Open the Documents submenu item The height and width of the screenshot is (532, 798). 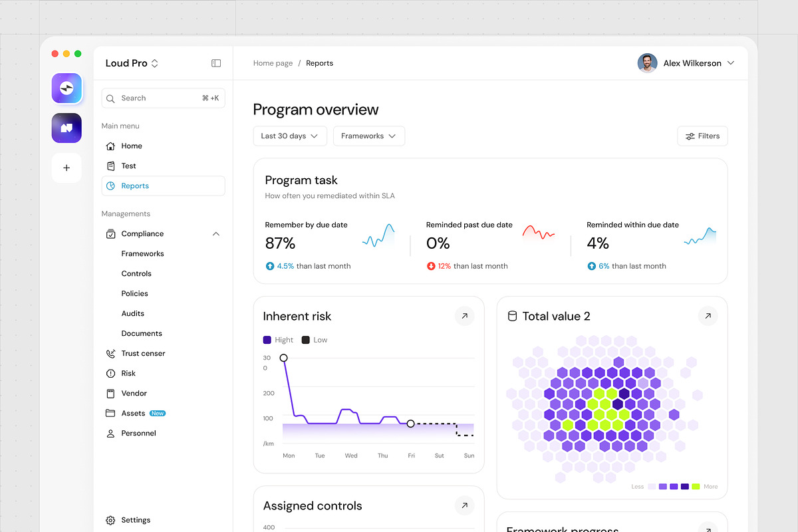pos(142,333)
